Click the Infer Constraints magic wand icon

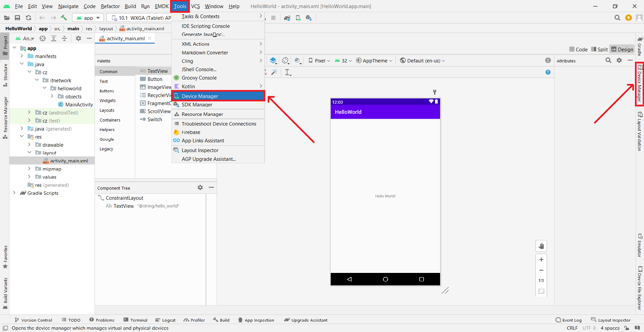point(274,72)
